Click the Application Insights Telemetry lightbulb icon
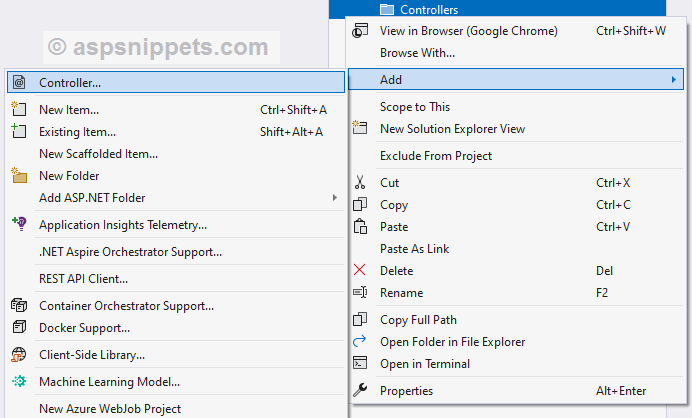The height and width of the screenshot is (418, 692). [x=19, y=224]
